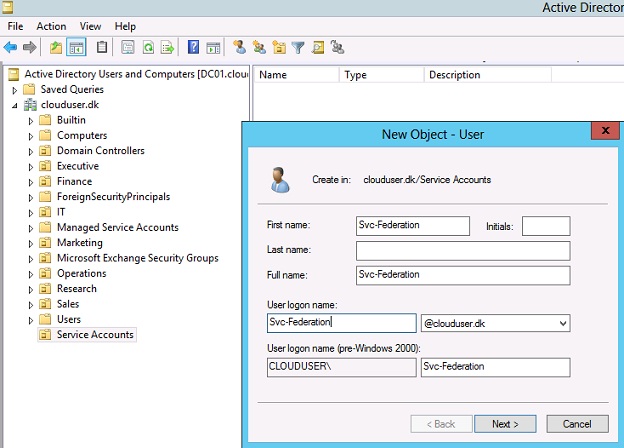Screen dimensions: 624x448
Task: Select the Operations OU in tree
Action: (x=82, y=273)
